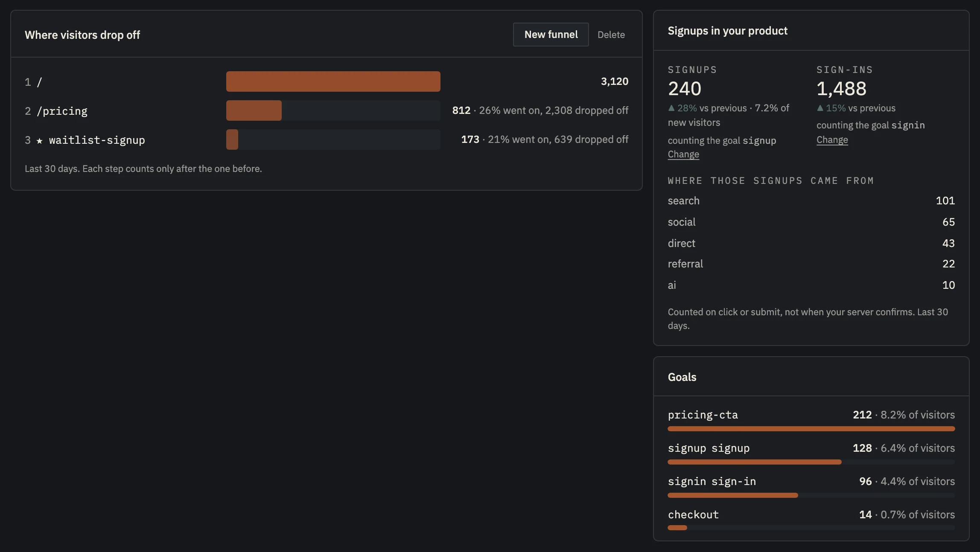The width and height of the screenshot is (980, 552).
Task: Click the 240 signups count
Action: click(x=684, y=89)
